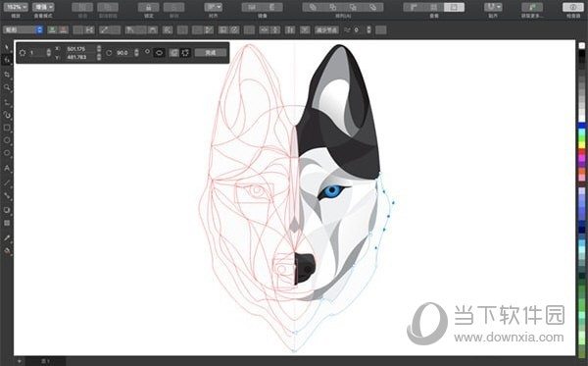Click the stepper beside the value 1 field
This screenshot has height=366, width=588.
[48, 53]
